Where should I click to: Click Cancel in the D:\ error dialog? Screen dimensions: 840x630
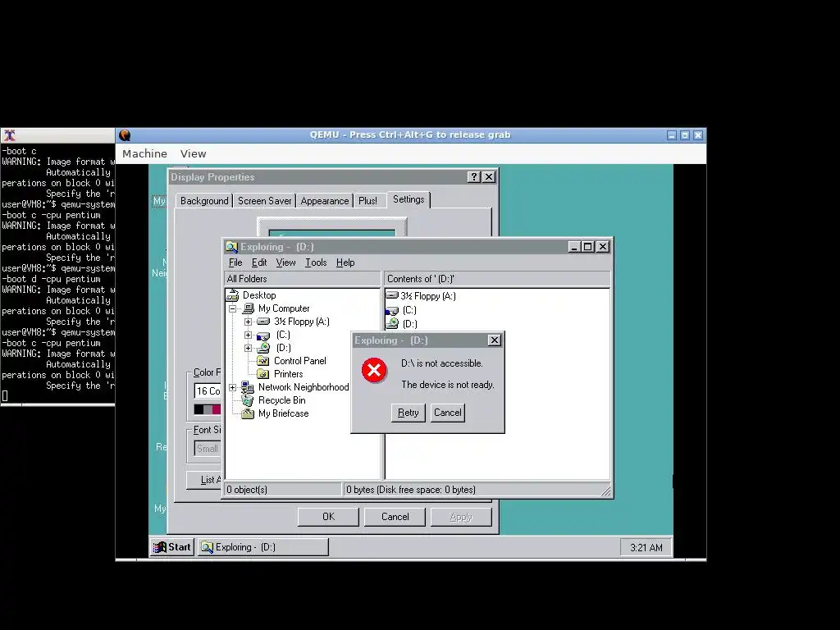point(447,413)
